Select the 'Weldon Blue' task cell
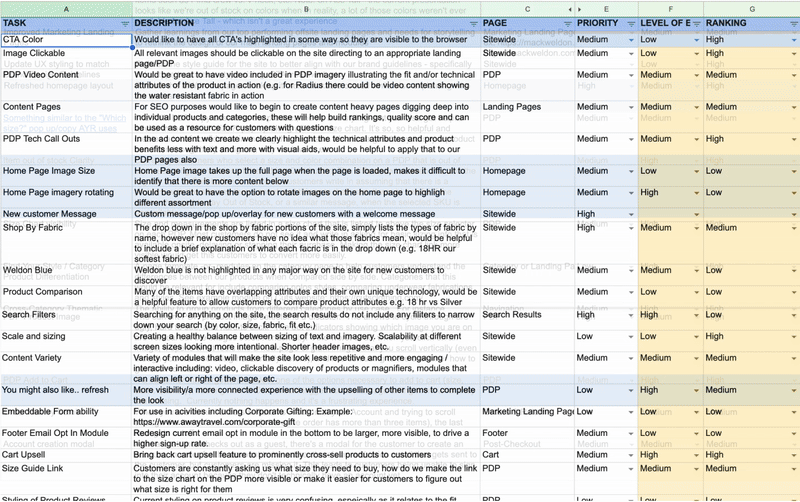Screen dimensions: 800x502 coord(66,275)
